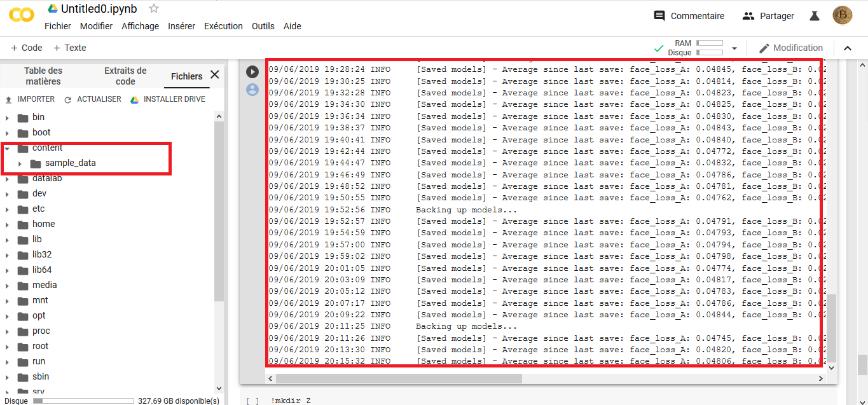Open the Exécution menu
The width and height of the screenshot is (868, 405).
coord(223,26)
